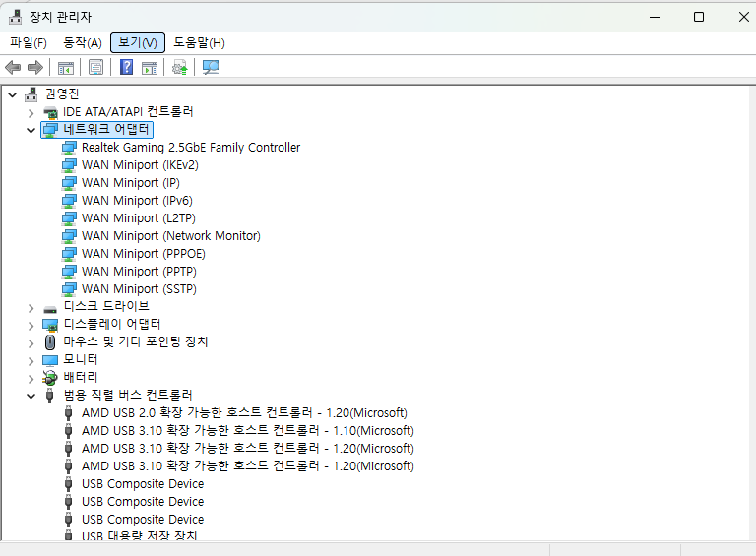Open the 도움말(H) menu
The width and height of the screenshot is (756, 556).
199,42
